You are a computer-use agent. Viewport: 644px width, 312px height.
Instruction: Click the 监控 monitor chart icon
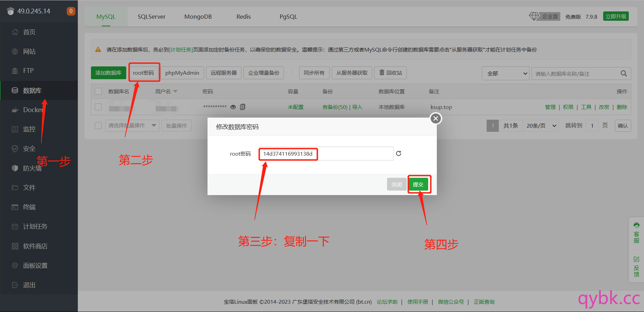click(15, 129)
